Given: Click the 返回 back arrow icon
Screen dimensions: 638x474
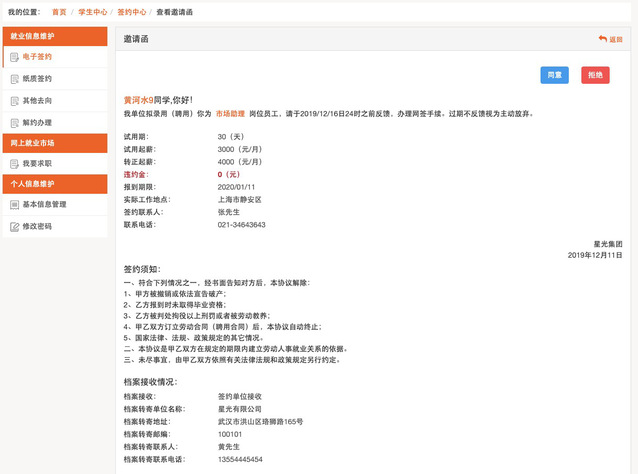Looking at the screenshot, I should [601, 39].
